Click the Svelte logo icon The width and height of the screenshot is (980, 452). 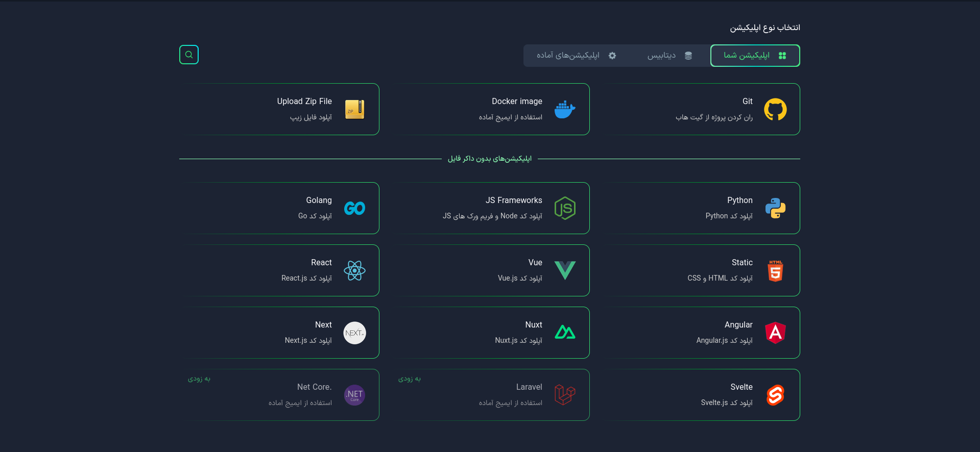[775, 395]
